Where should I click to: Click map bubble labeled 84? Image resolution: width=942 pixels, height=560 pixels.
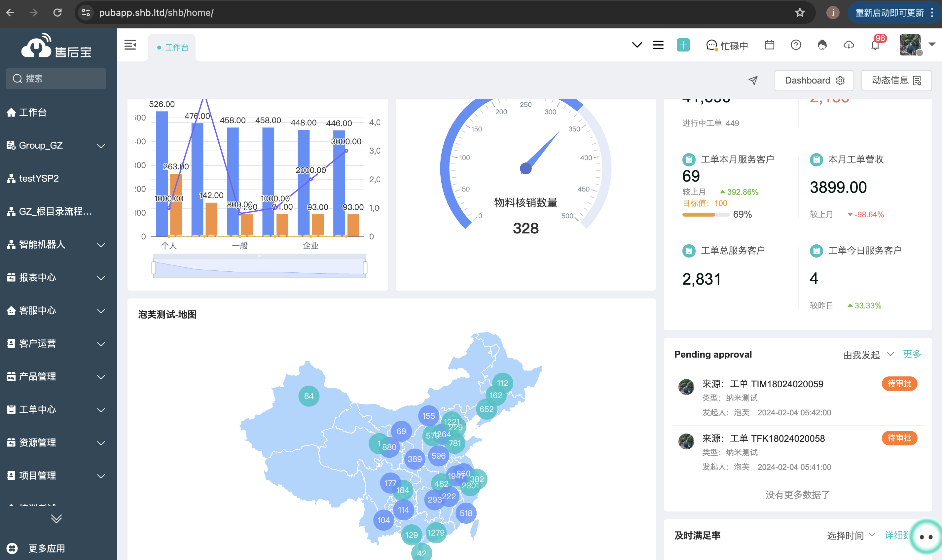pos(309,396)
